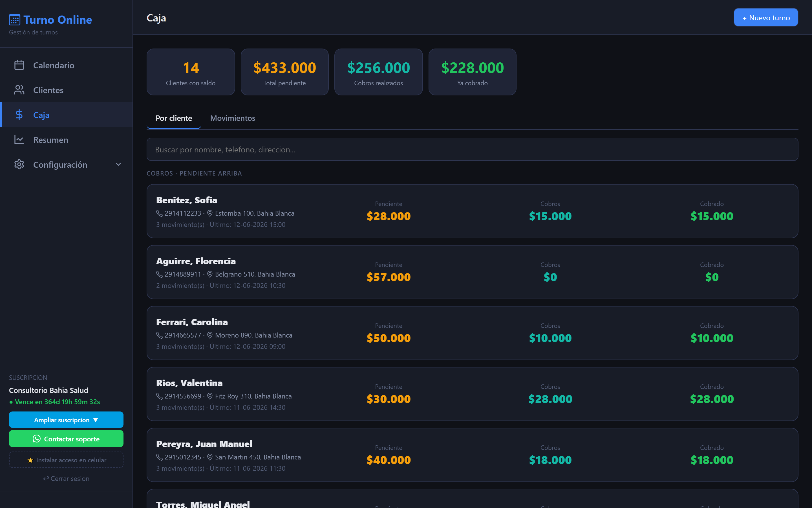Click the $10.000 Cobrado amount for Ferrari
Image resolution: width=812 pixels, height=508 pixels.
click(712, 338)
